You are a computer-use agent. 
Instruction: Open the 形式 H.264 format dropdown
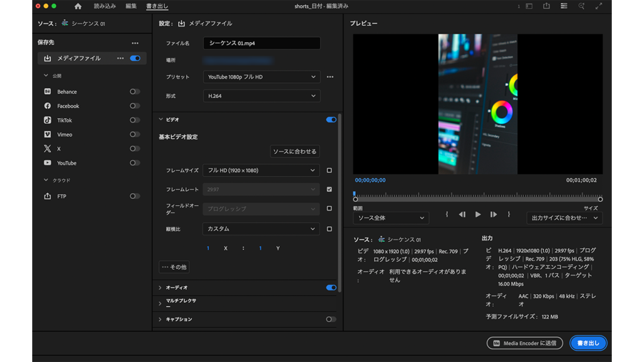(x=261, y=96)
